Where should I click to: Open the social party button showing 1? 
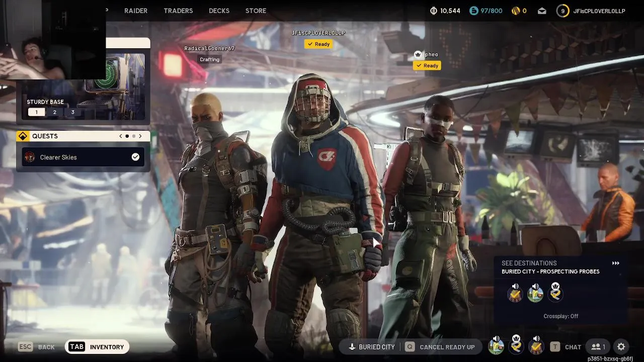tap(598, 347)
